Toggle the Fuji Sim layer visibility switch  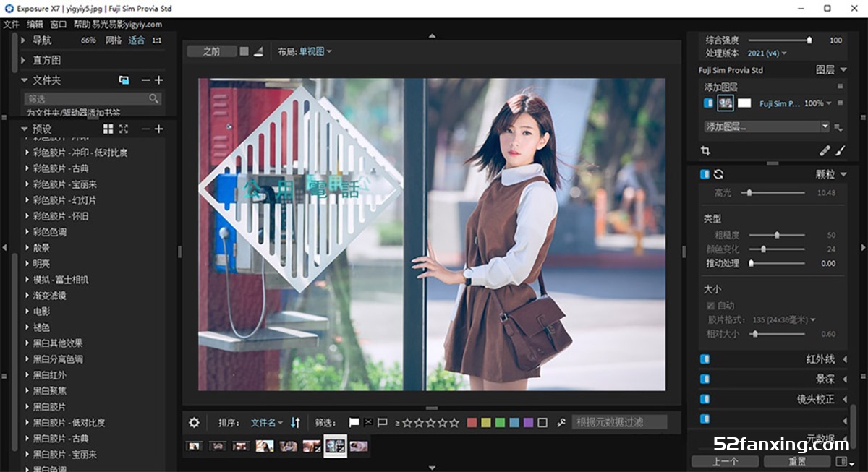pyautogui.click(x=709, y=103)
